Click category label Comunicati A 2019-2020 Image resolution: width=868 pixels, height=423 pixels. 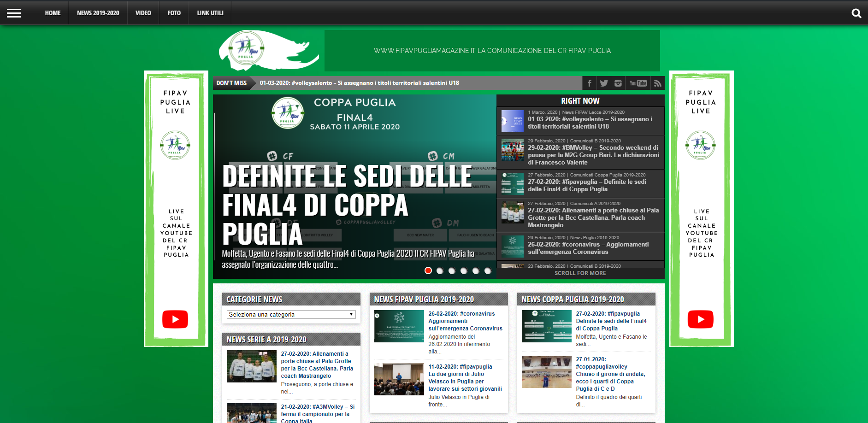pos(595,204)
